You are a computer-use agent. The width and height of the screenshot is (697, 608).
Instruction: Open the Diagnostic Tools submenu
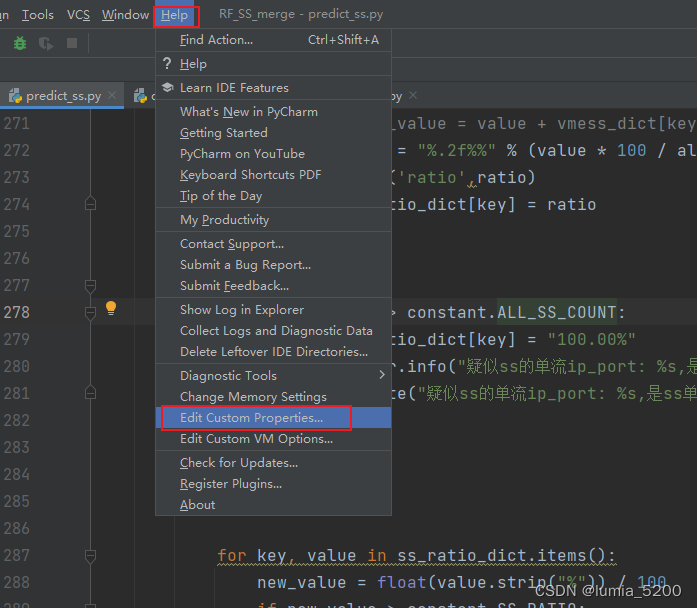click(x=273, y=375)
